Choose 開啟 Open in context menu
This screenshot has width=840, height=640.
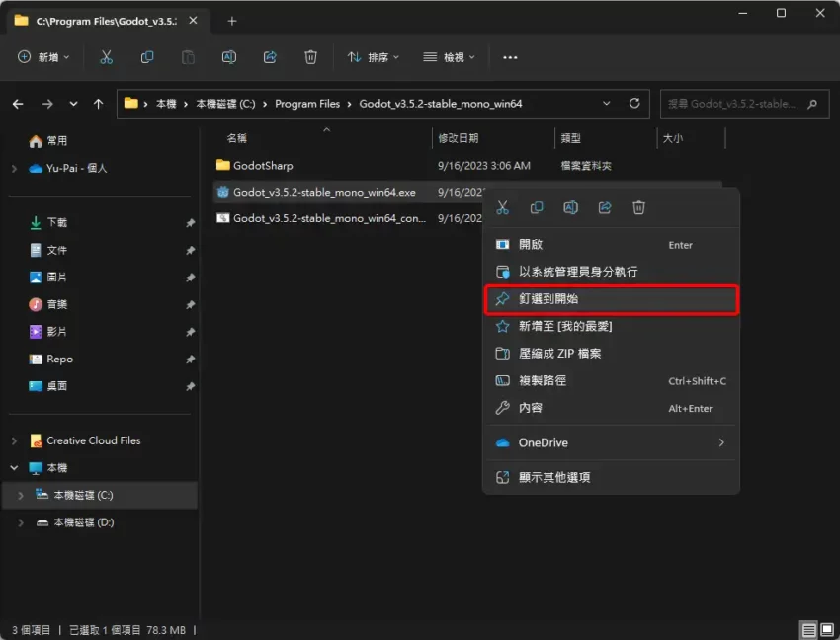coord(612,245)
